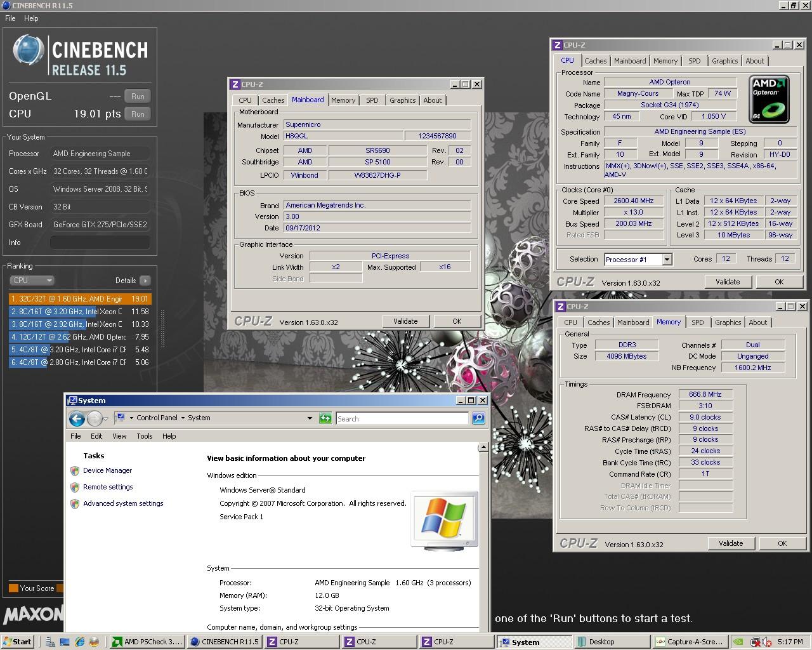The image size is (812, 650).
Task: Open the About tab in the Mainboard CPU-Z window
Action: (433, 100)
